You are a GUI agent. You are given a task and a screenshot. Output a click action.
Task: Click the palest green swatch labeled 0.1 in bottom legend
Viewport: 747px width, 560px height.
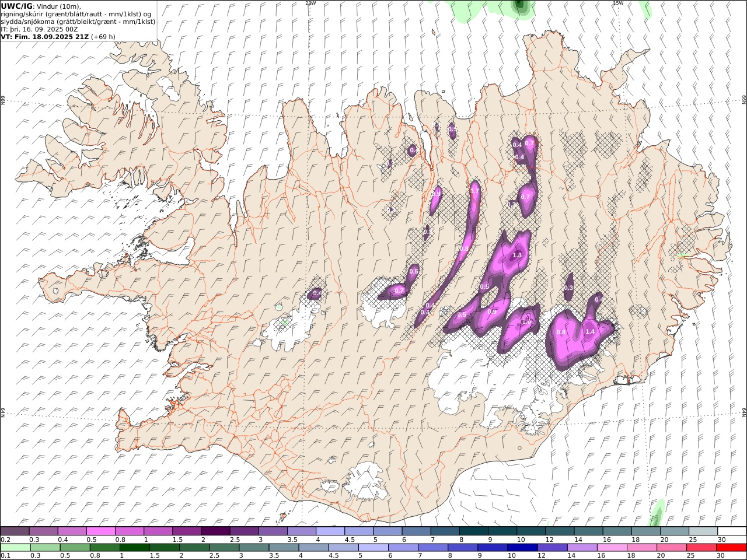15,548
